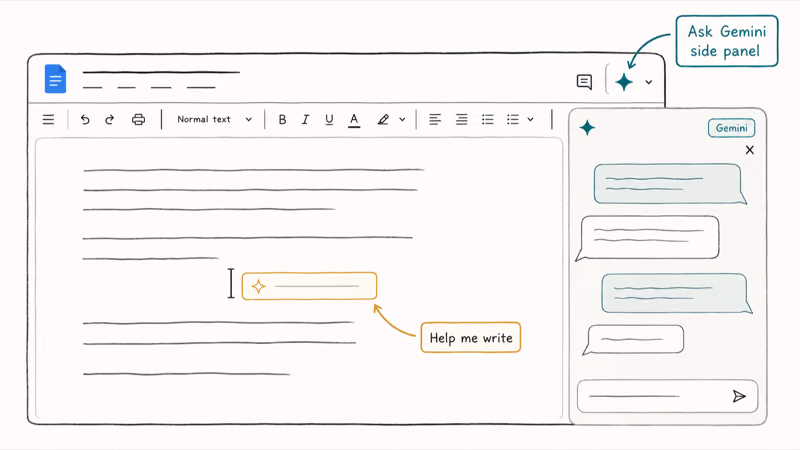Redo the last action
This screenshot has width=800, height=450.
point(109,119)
